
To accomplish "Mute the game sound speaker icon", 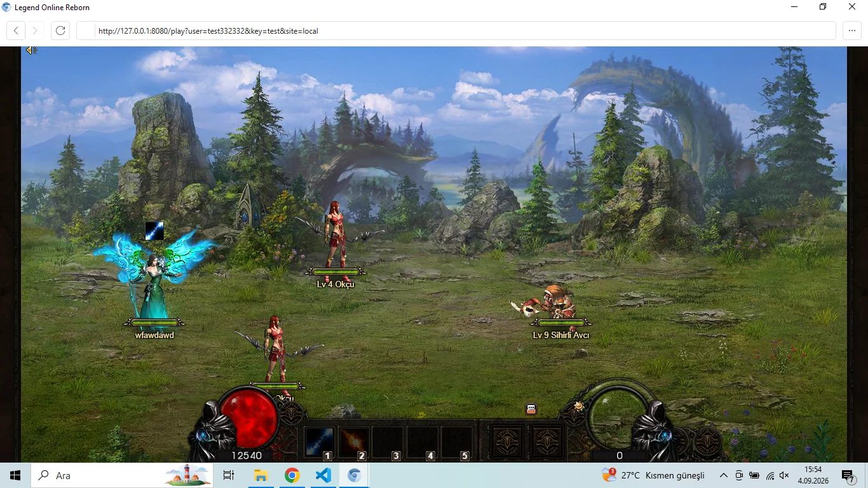I will coord(31,50).
